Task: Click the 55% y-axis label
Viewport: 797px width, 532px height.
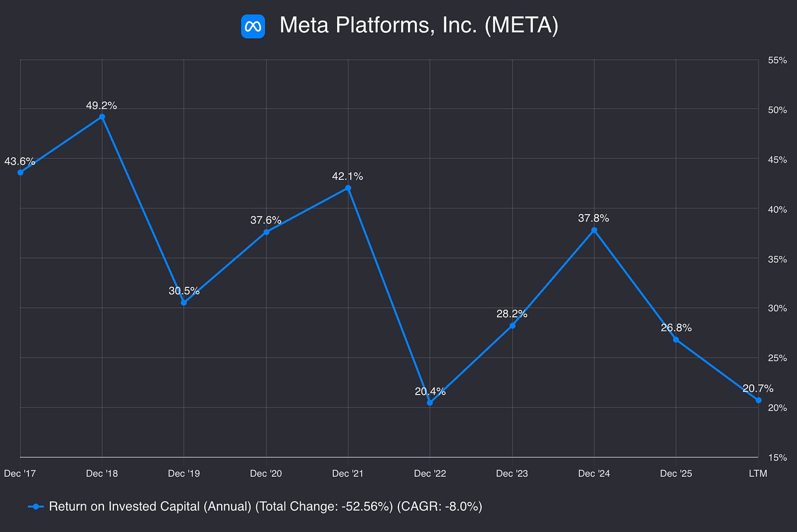Action: [777, 60]
